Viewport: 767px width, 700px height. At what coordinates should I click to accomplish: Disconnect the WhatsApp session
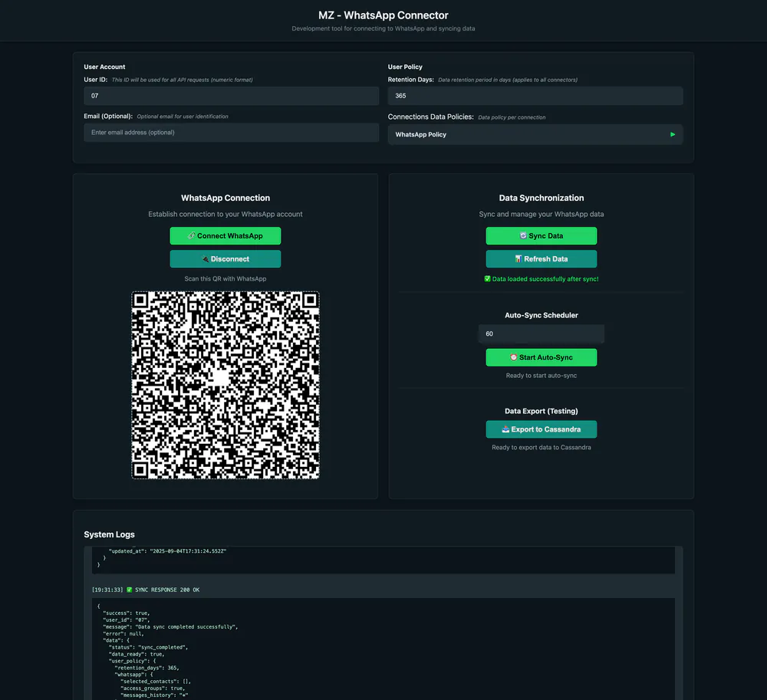[225, 258]
